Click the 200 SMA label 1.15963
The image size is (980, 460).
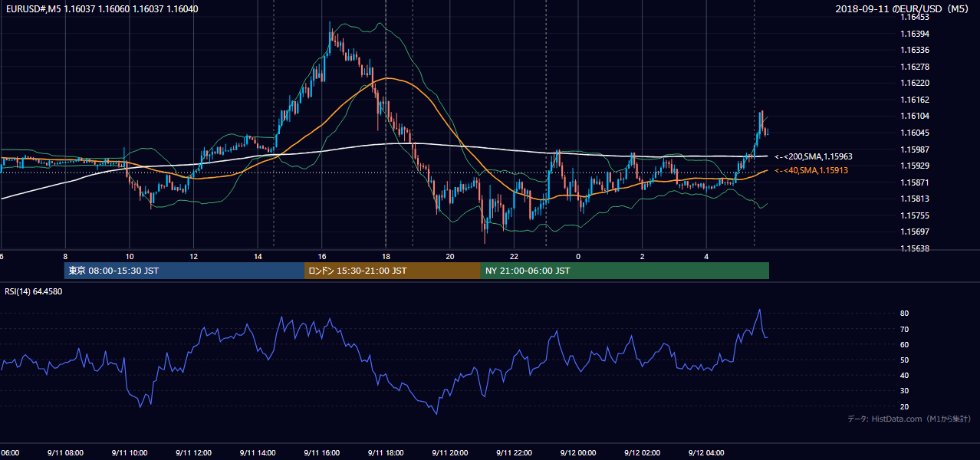814,156
